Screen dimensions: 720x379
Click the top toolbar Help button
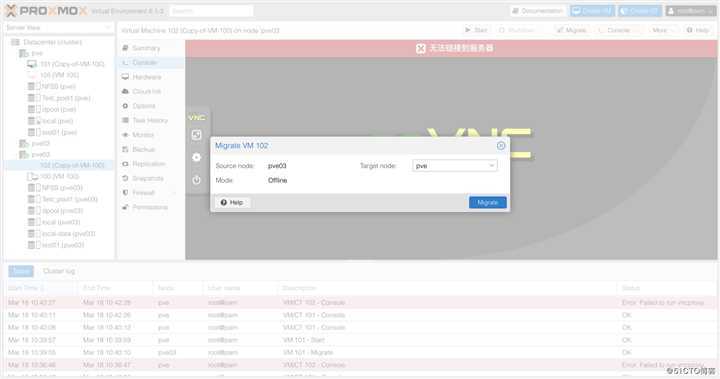click(x=698, y=30)
